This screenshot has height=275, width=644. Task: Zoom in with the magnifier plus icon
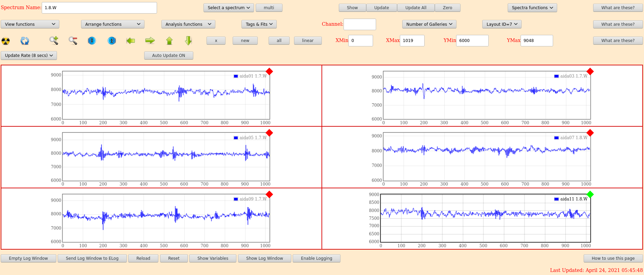(x=54, y=41)
